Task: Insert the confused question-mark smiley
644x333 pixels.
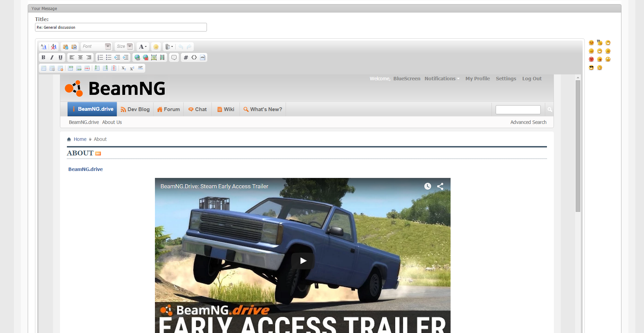Action: (x=600, y=43)
